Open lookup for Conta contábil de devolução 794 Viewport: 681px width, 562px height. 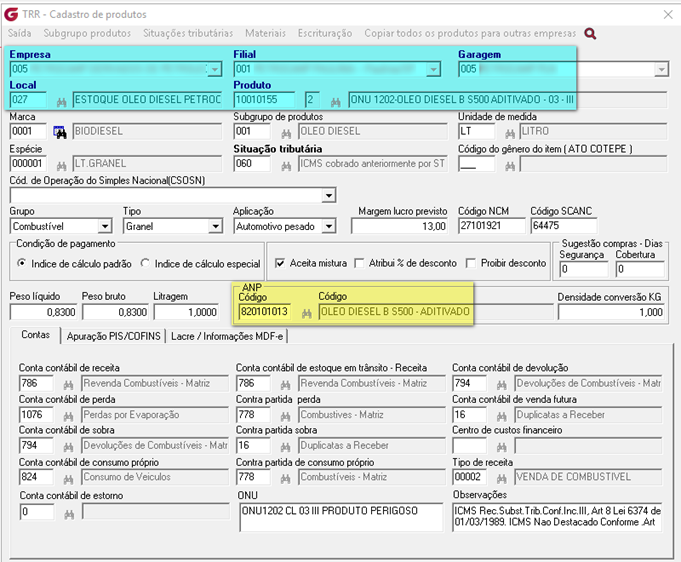502,385
